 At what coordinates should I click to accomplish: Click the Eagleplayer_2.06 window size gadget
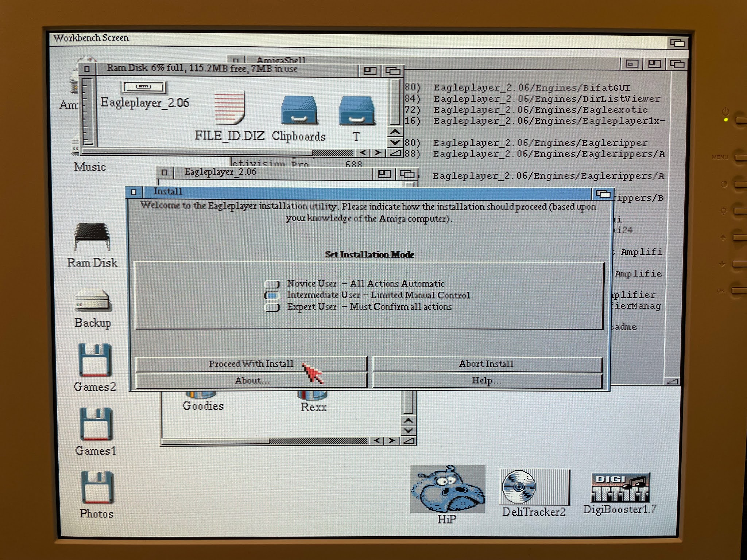pyautogui.click(x=409, y=441)
